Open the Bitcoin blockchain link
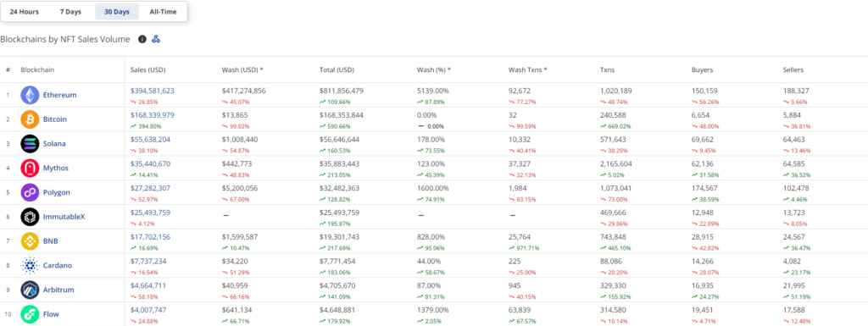Image resolution: width=868 pixels, height=326 pixels. (54, 119)
